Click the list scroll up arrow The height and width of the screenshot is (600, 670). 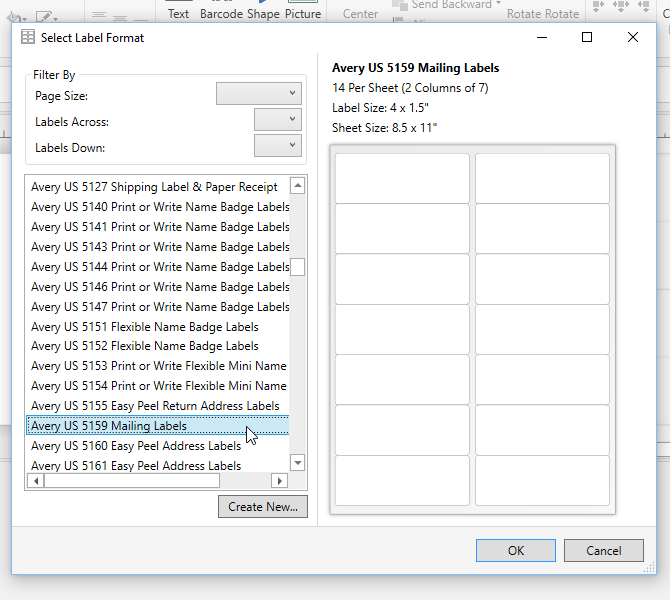tap(297, 185)
